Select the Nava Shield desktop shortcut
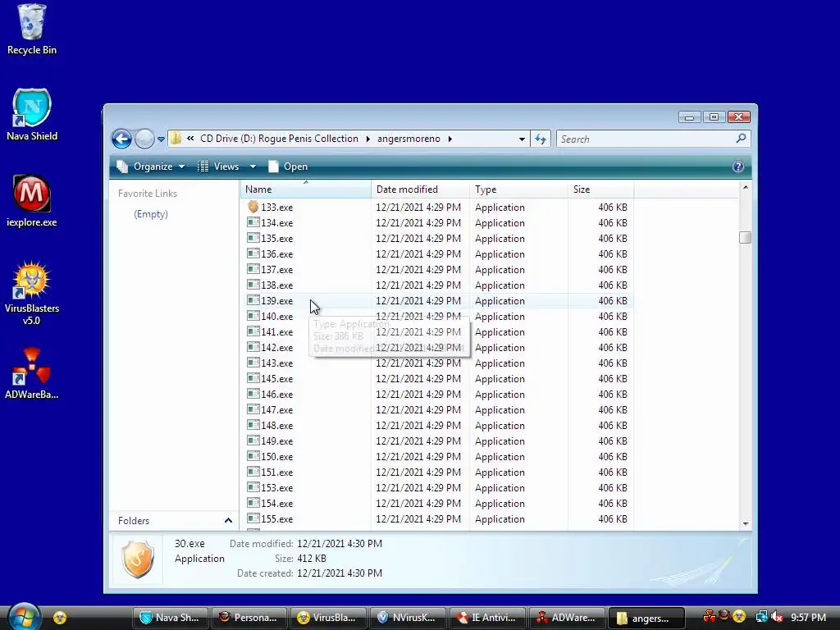 point(32,115)
